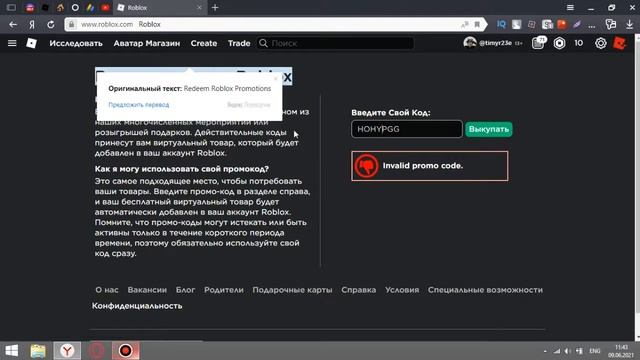The height and width of the screenshot is (360, 640).
Task: Open browser downloads arrow
Action: click(629, 24)
